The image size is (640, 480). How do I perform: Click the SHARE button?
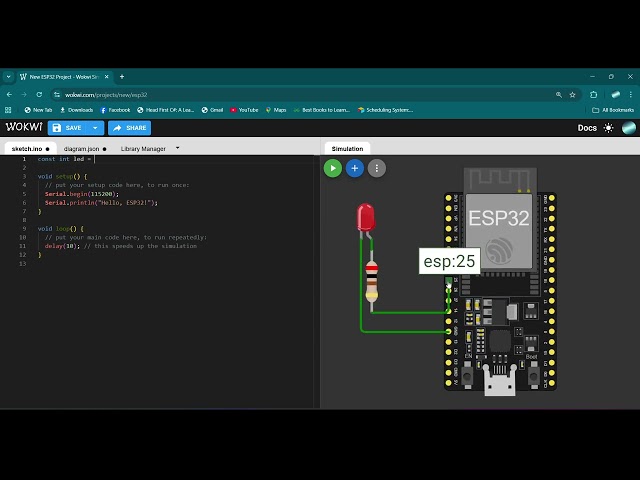[x=129, y=128]
